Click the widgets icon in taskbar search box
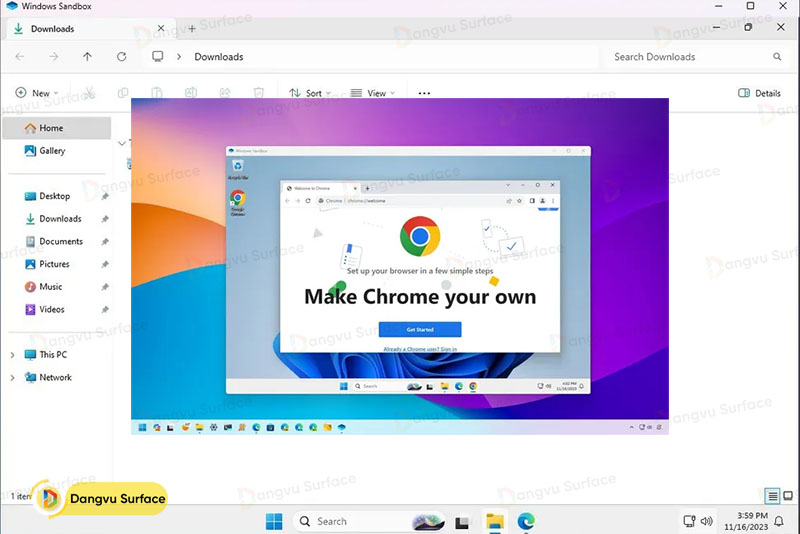Screen dimensions: 800x534 (x=428, y=521)
